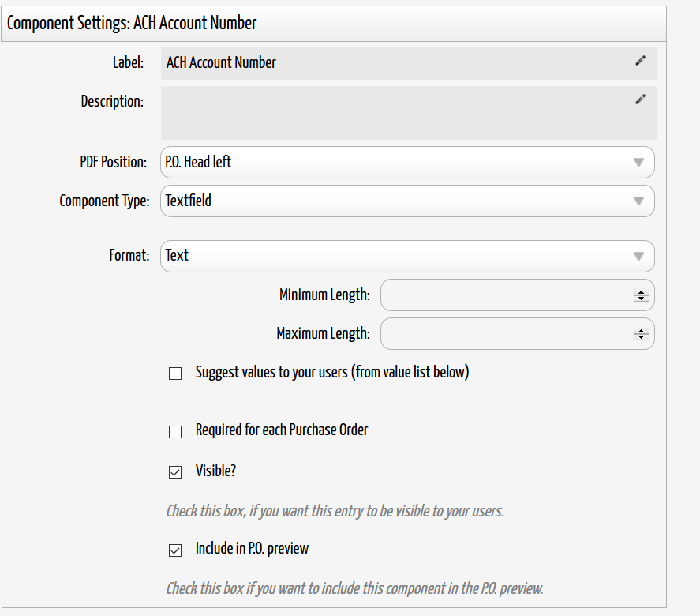The width and height of the screenshot is (700, 616).
Task: Check Required for each Purchase Order
Action: coord(175,432)
